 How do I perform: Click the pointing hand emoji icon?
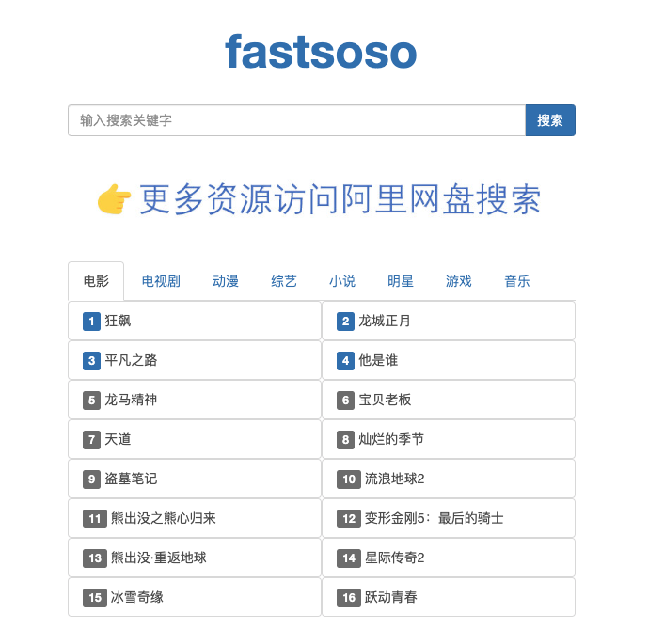pos(114,199)
